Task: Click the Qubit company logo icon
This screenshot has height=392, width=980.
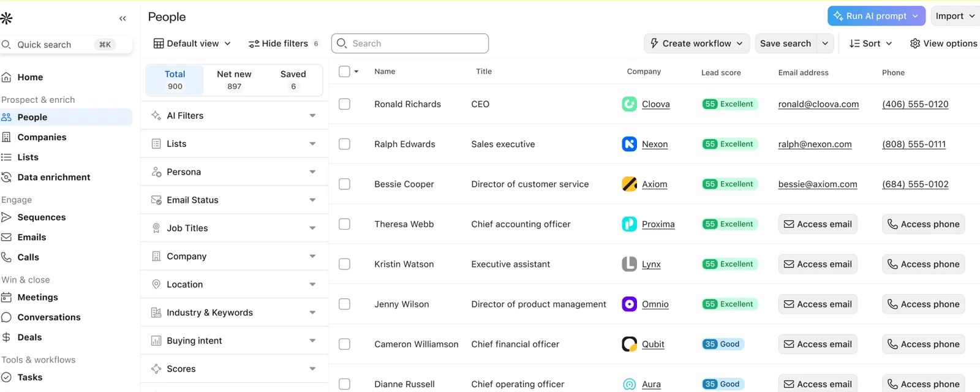Action: pyautogui.click(x=629, y=344)
